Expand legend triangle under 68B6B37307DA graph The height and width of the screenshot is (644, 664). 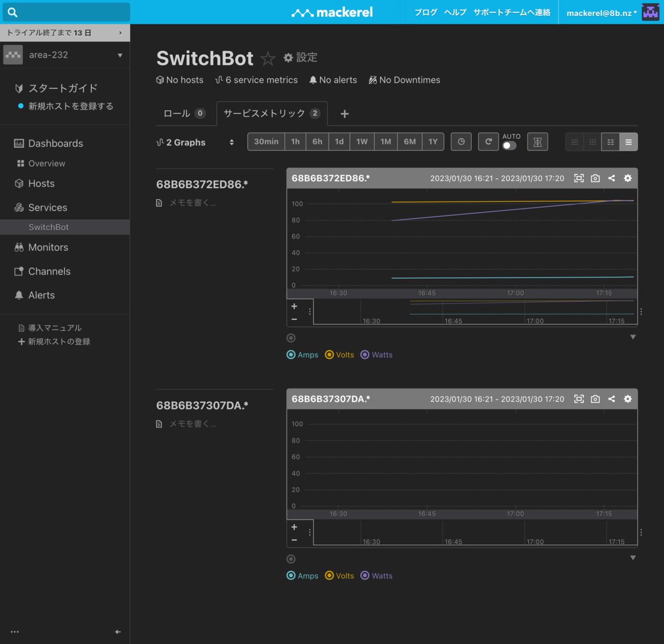633,558
